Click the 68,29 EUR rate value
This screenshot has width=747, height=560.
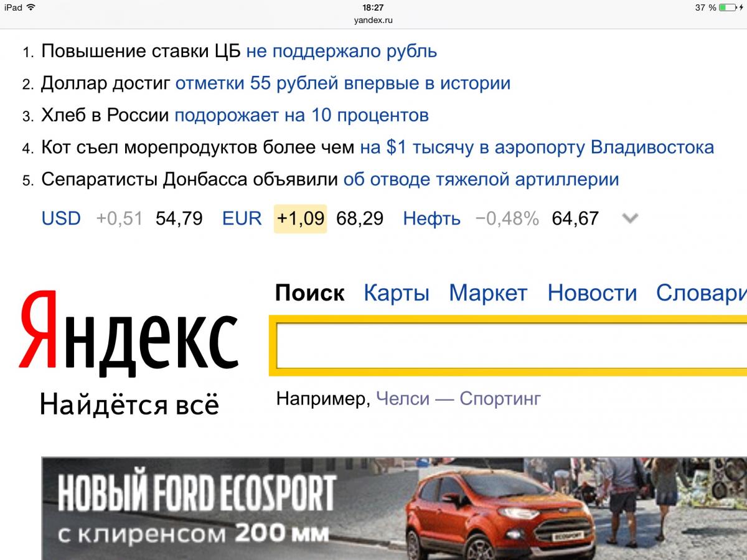click(360, 218)
